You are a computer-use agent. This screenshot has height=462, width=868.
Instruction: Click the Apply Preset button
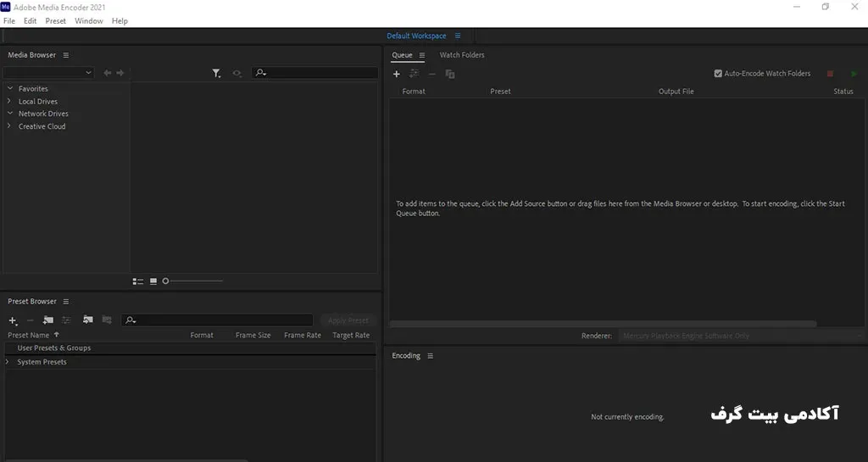point(348,320)
